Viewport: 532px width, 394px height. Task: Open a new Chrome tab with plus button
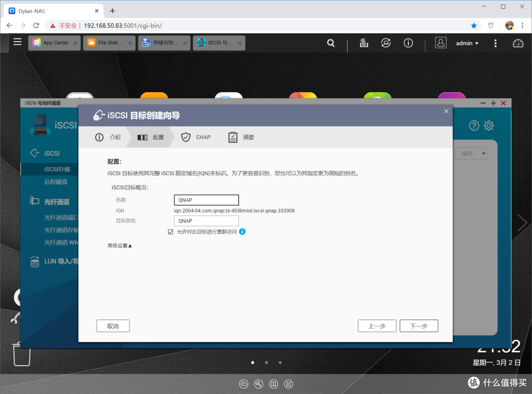point(112,11)
